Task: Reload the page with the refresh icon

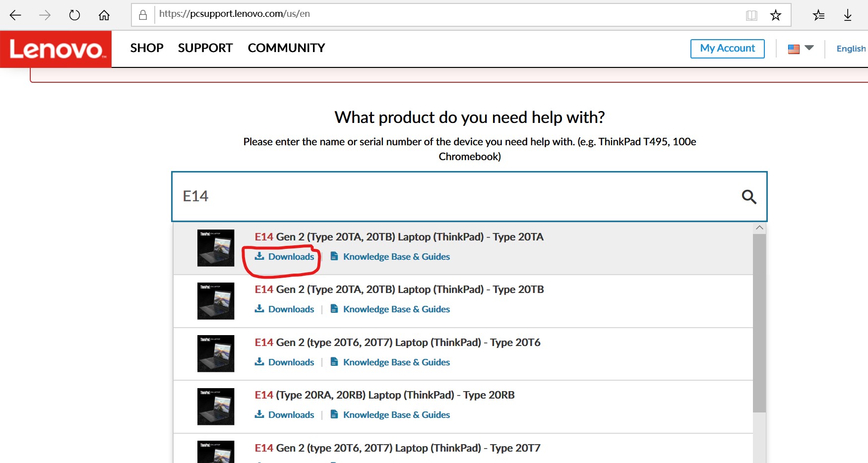Action: [x=74, y=15]
